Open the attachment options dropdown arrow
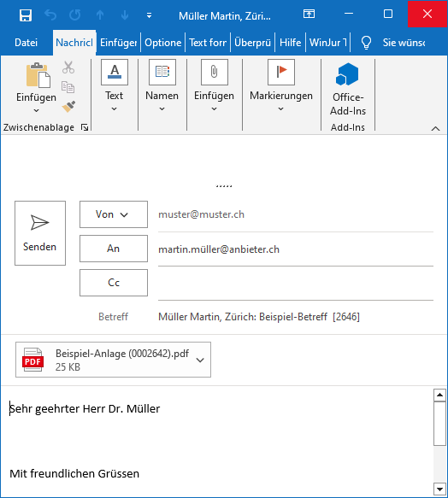The image size is (448, 498). [200, 360]
